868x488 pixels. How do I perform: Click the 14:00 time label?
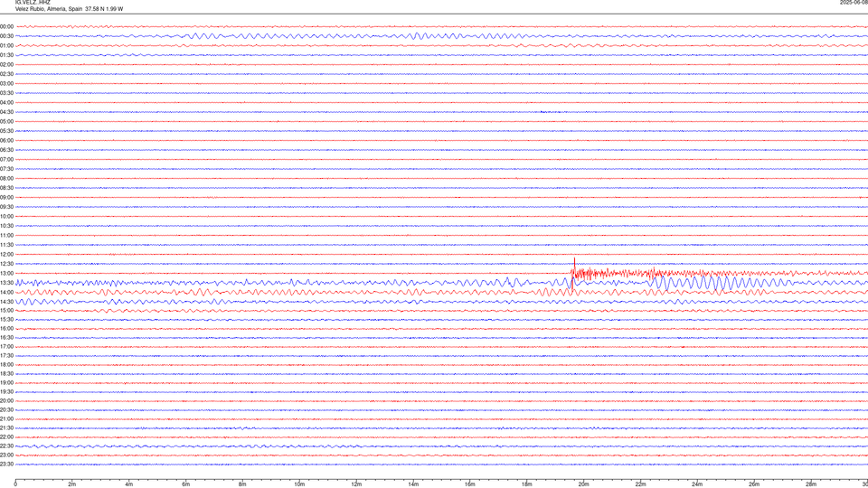pyautogui.click(x=6, y=292)
